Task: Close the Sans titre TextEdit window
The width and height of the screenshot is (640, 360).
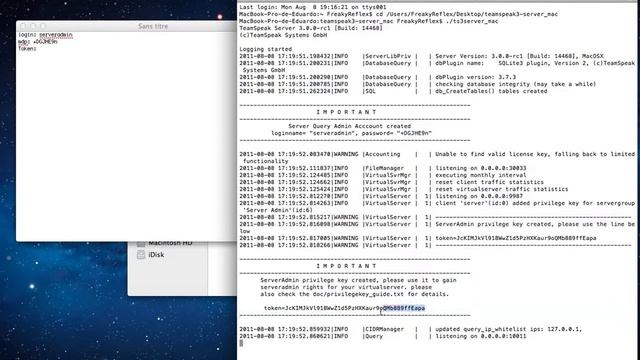Action: (23, 26)
